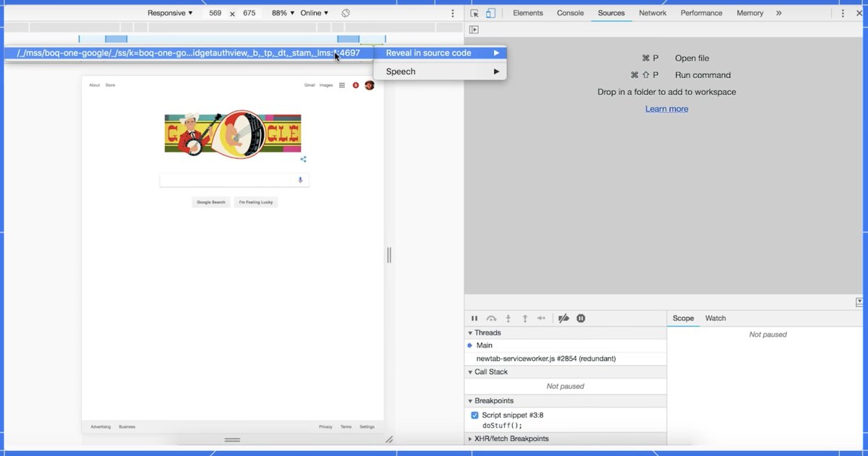The height and width of the screenshot is (456, 868).
Task: Rotate device orientation icon
Action: tap(346, 13)
